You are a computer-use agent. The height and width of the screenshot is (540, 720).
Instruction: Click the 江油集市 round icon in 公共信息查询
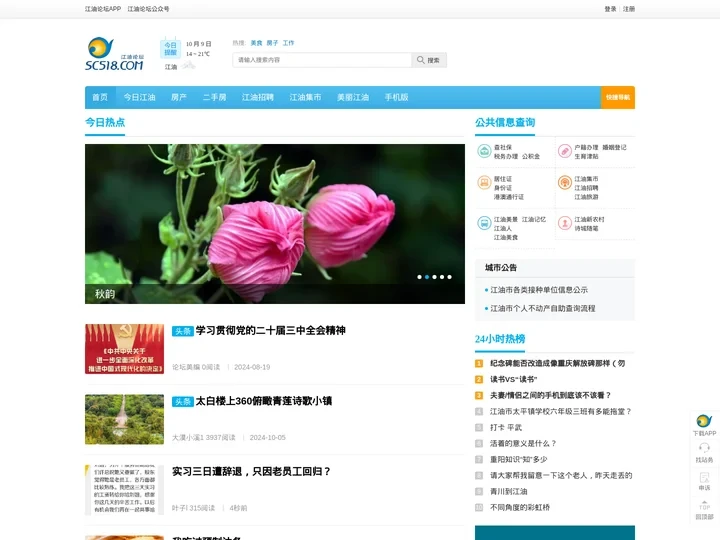(565, 183)
